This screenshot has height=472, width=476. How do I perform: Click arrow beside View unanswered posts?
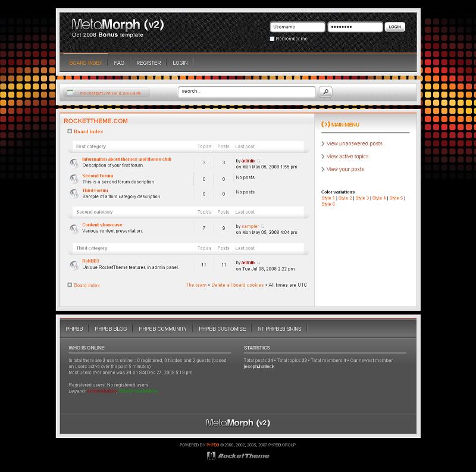point(323,143)
